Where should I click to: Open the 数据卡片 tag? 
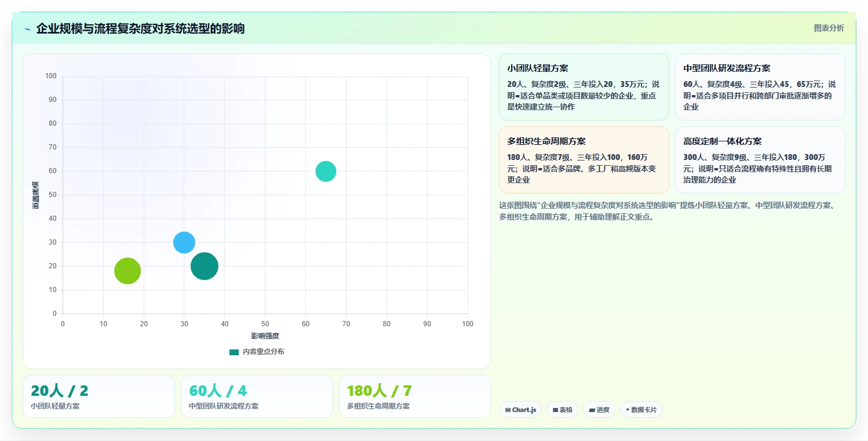pyautogui.click(x=641, y=410)
